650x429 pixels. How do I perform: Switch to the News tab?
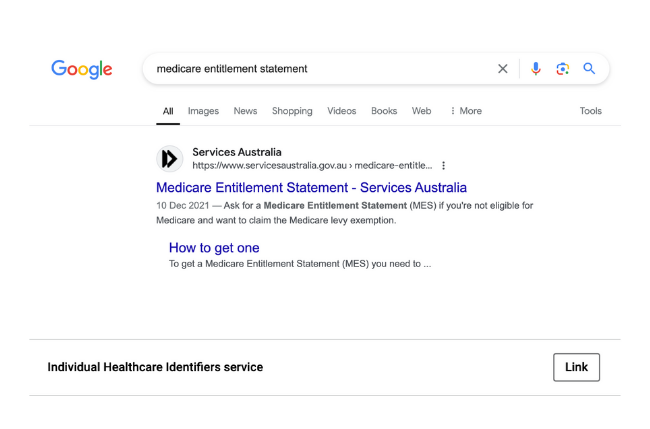click(245, 111)
